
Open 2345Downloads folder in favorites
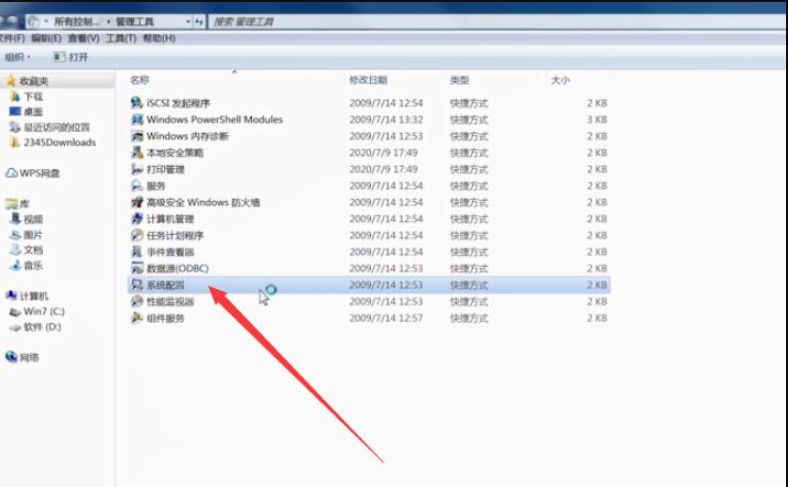(58, 142)
